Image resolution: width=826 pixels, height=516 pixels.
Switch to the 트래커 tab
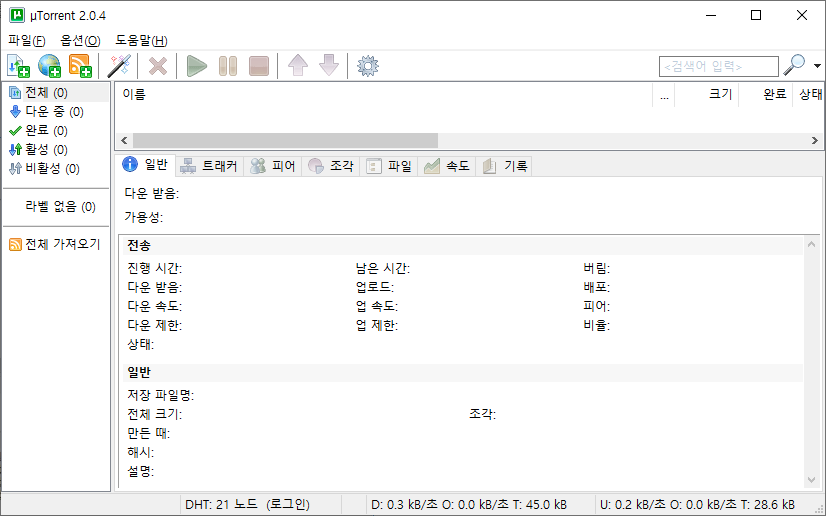[x=209, y=166]
